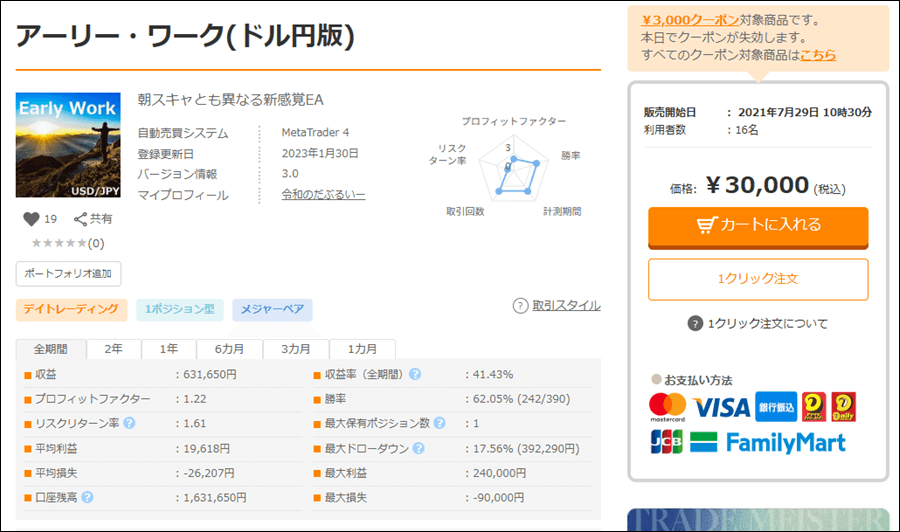The width and height of the screenshot is (900, 532).
Task: Open author profile 令和のだぶるいー
Action: coord(323,194)
